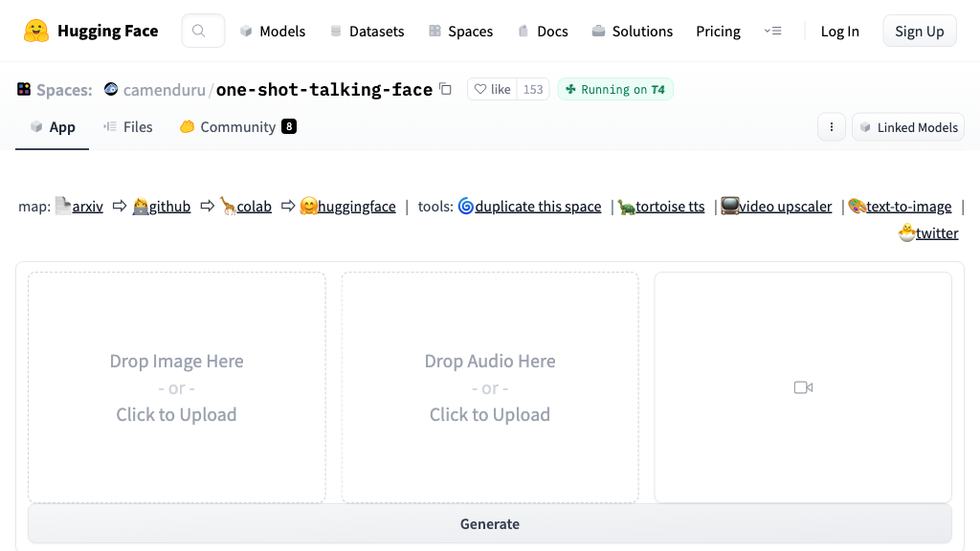980x551 pixels.
Task: Follow the duplicate this space link
Action: click(538, 206)
